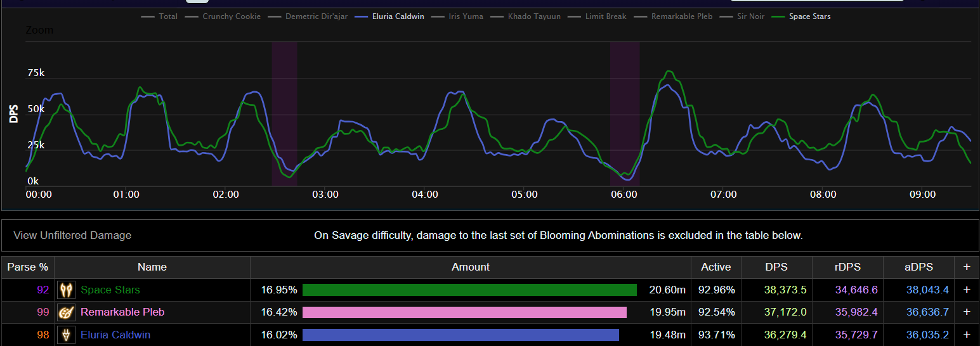This screenshot has width=980, height=346.
Task: Sort table by DPS column header
Action: click(x=776, y=267)
